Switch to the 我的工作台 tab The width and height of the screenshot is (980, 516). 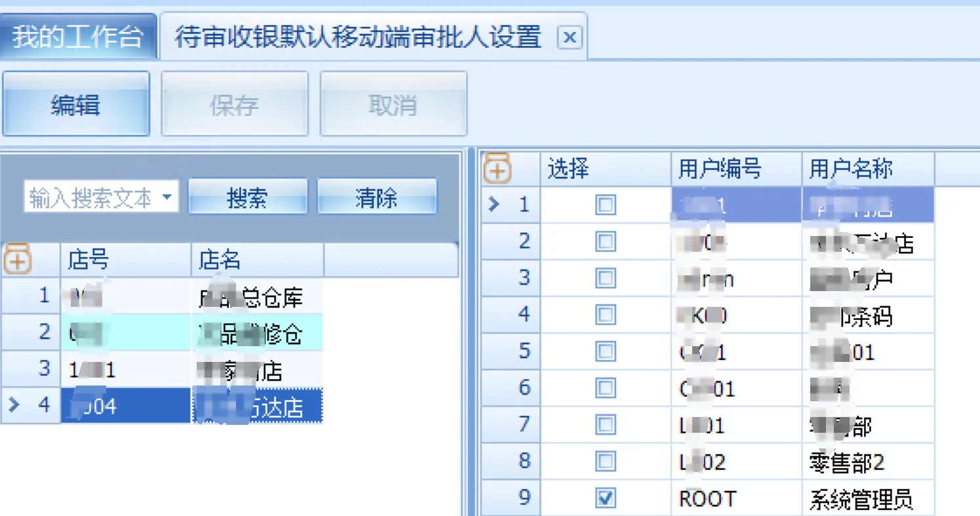77,37
